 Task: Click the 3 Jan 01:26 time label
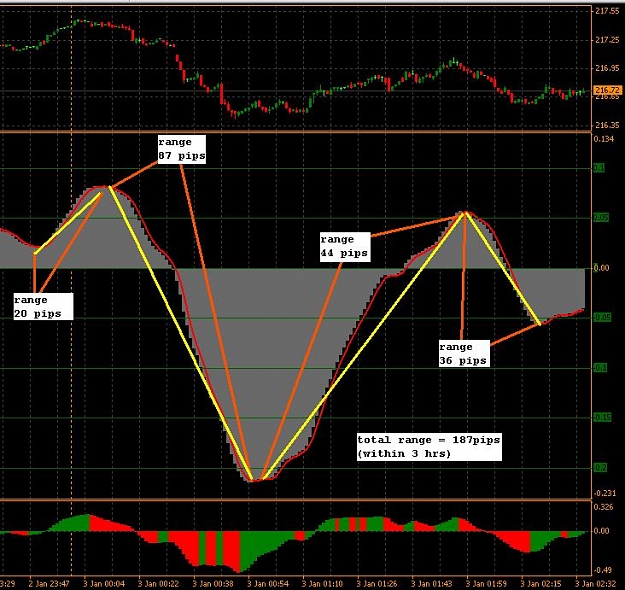click(x=377, y=584)
